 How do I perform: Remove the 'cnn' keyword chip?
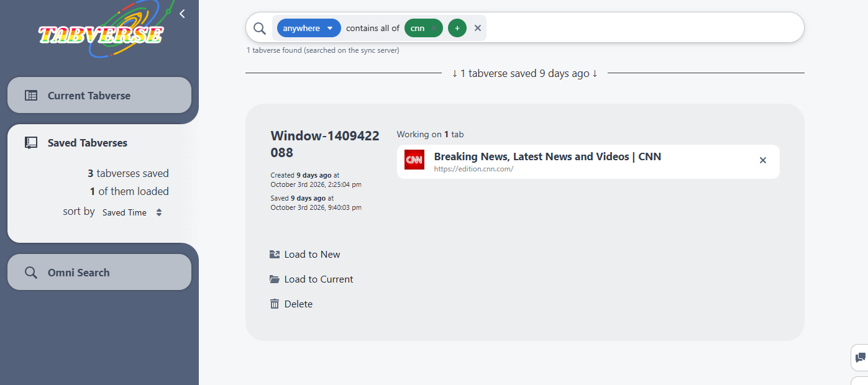click(x=434, y=29)
